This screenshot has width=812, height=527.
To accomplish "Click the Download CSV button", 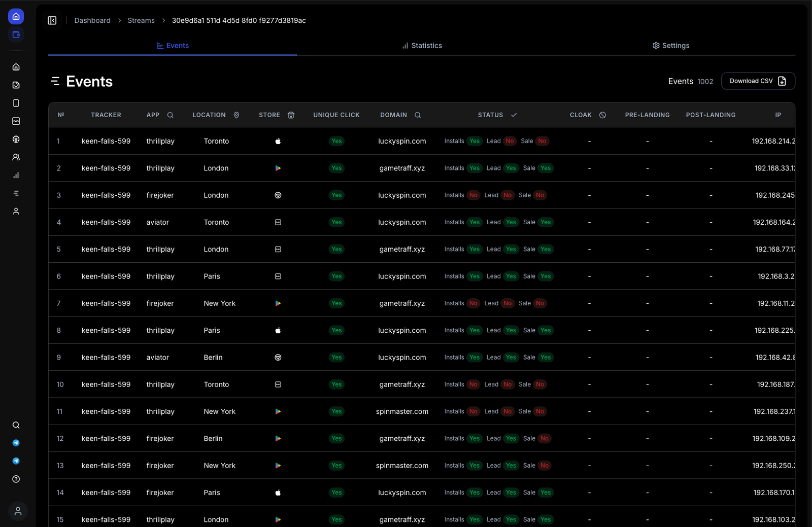I will [x=758, y=81].
